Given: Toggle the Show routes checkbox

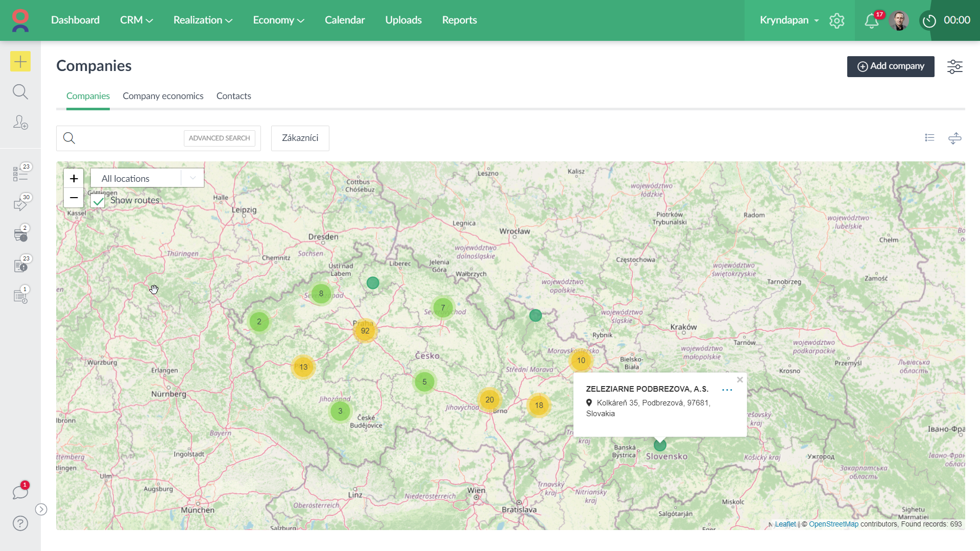Looking at the screenshot, I should [x=98, y=201].
